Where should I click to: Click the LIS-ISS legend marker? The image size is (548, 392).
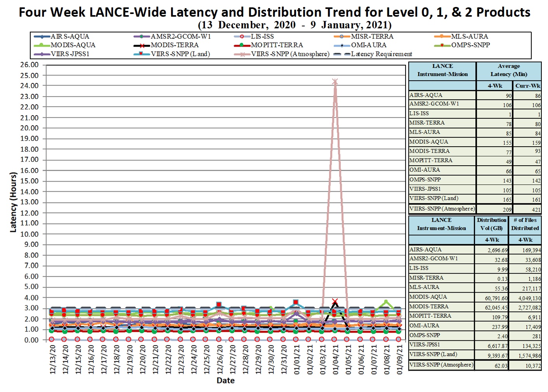(242, 36)
